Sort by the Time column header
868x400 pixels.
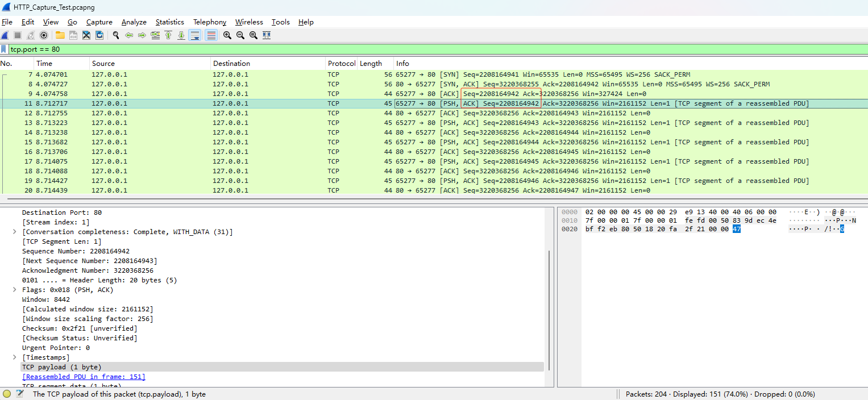[61, 64]
